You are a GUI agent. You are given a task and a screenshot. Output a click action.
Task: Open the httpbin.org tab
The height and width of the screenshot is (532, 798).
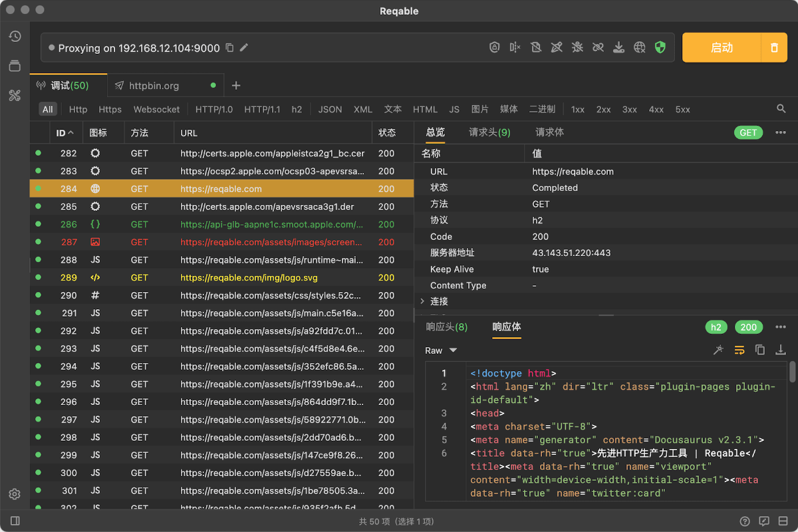[x=154, y=86]
